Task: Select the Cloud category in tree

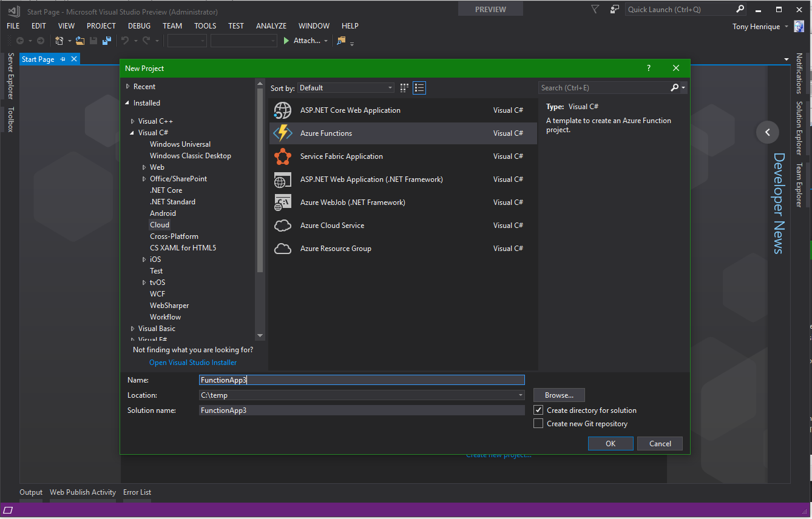Action: tap(160, 225)
